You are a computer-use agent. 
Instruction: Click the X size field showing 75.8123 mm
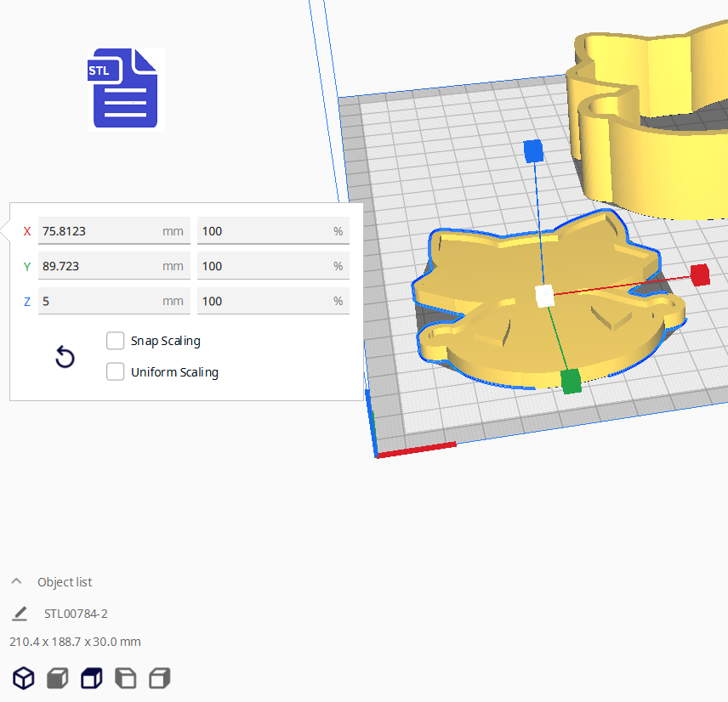click(98, 231)
